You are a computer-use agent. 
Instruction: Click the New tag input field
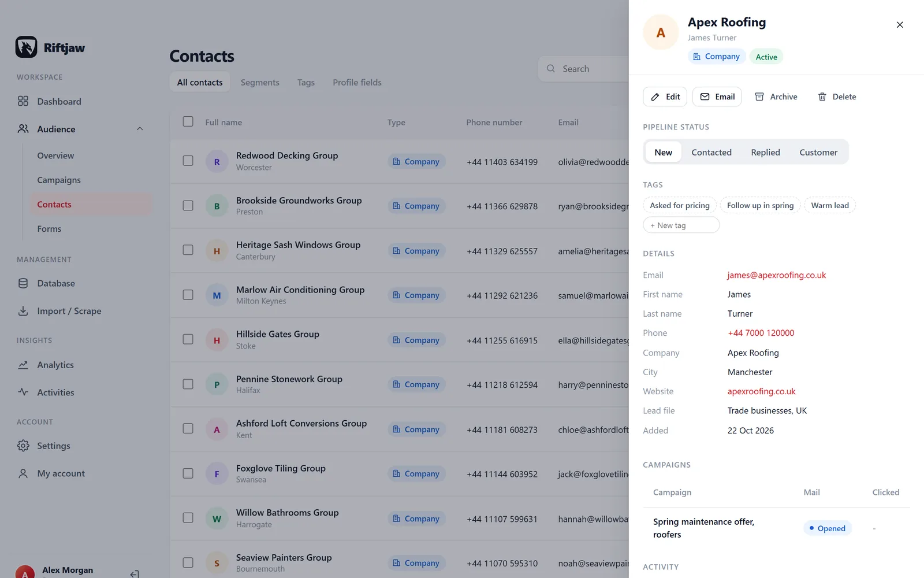(x=681, y=225)
